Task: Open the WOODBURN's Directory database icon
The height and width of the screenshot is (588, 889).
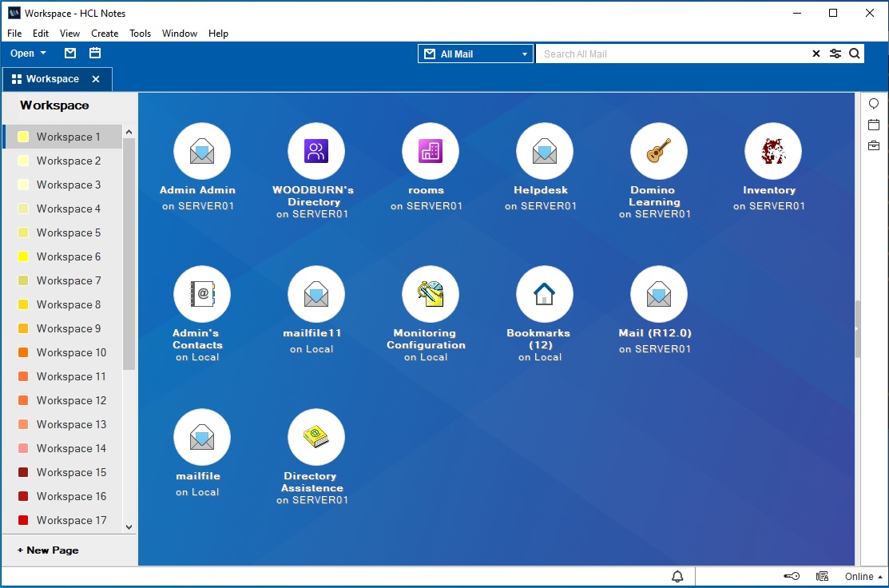Action: tap(316, 152)
